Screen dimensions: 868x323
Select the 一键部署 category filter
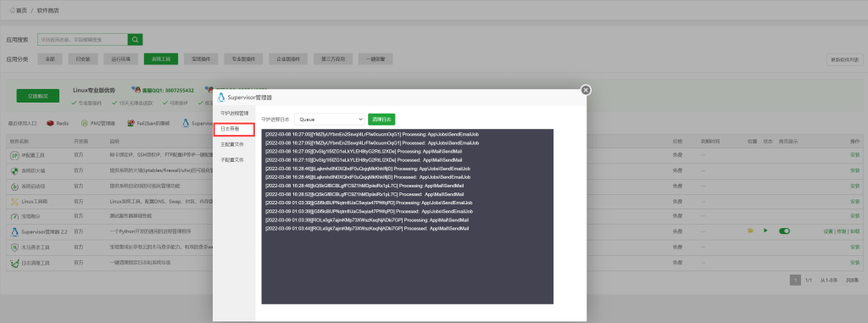(376, 58)
